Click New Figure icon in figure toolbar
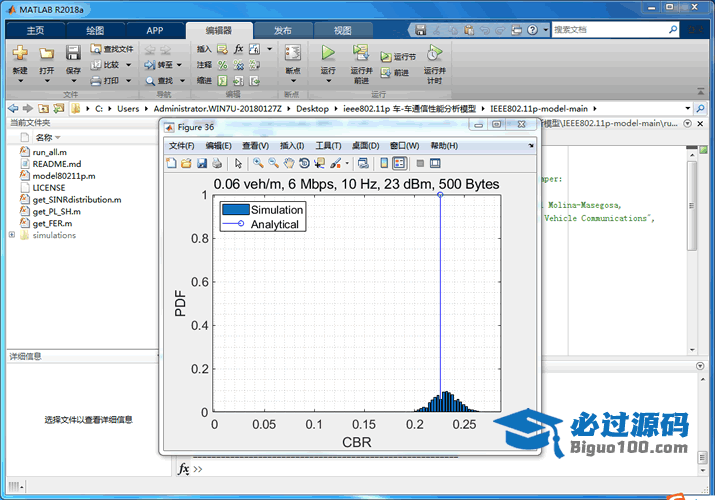Image resolution: width=715 pixels, height=500 pixels. pyautogui.click(x=171, y=163)
